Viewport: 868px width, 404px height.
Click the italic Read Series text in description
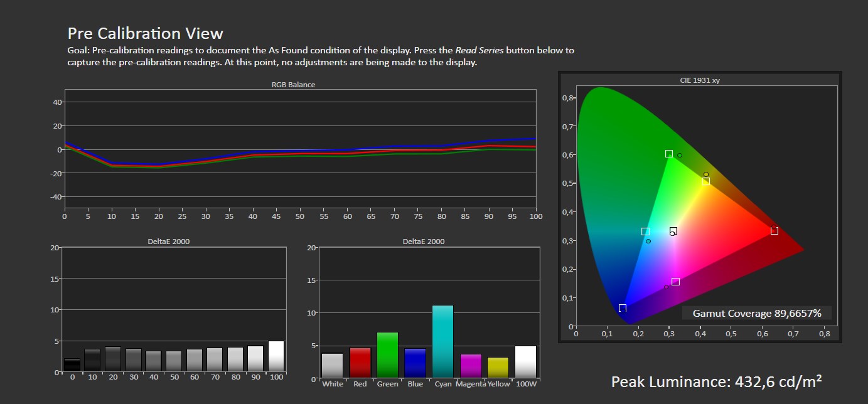[x=480, y=50]
